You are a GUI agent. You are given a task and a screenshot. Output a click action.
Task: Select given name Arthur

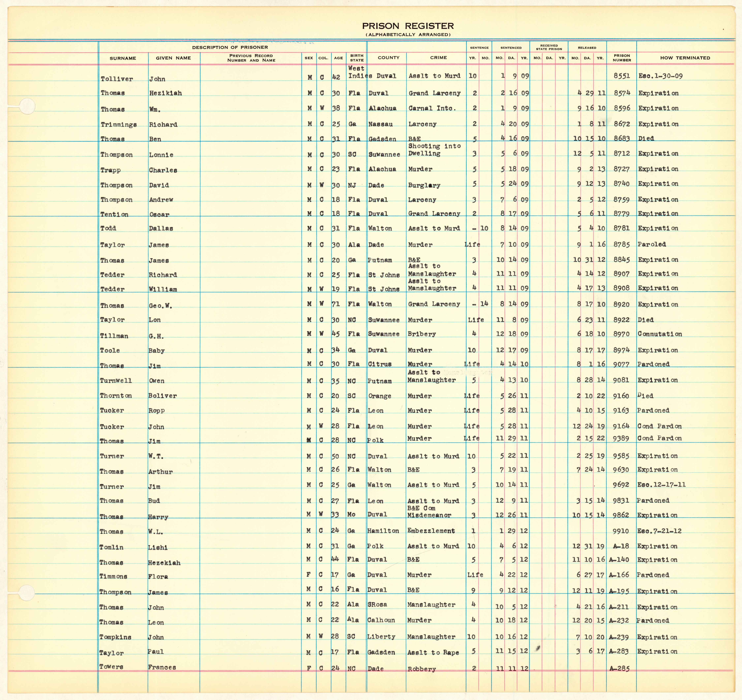point(160,472)
